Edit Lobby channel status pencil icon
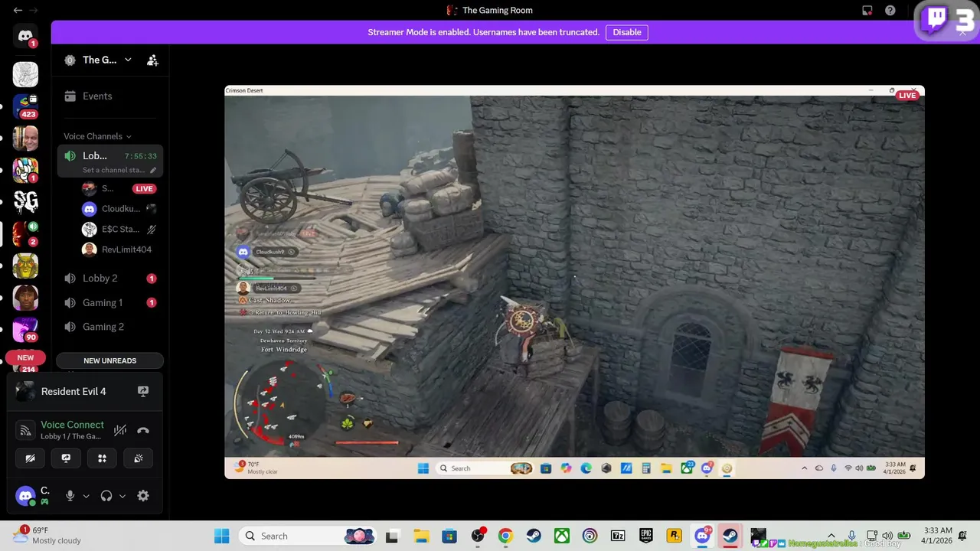980x551 pixels. pos(153,170)
